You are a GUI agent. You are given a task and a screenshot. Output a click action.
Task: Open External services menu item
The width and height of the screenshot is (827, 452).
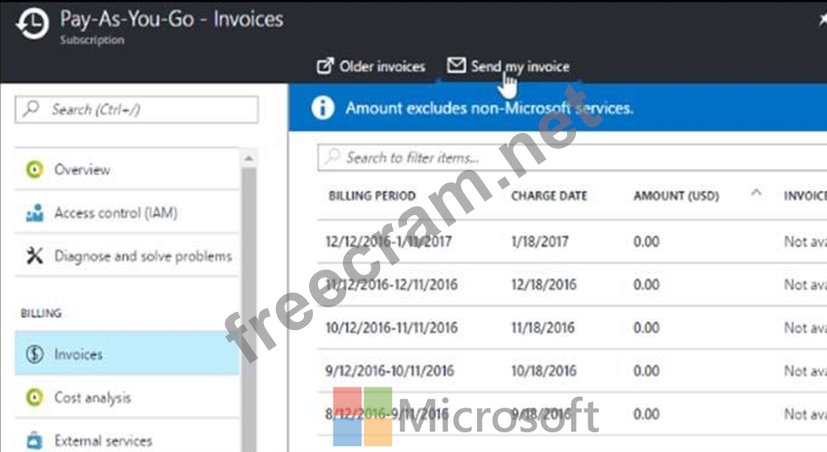pos(127,438)
